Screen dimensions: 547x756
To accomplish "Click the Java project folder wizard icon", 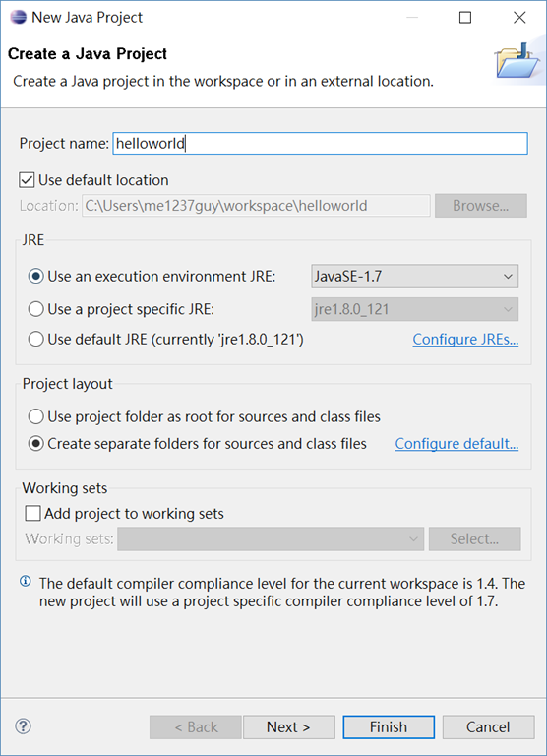I will pos(518,60).
